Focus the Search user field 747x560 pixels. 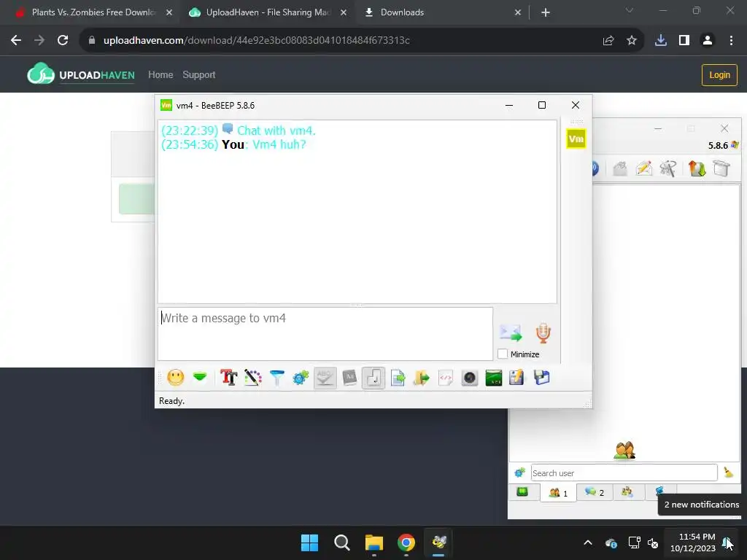pos(624,472)
